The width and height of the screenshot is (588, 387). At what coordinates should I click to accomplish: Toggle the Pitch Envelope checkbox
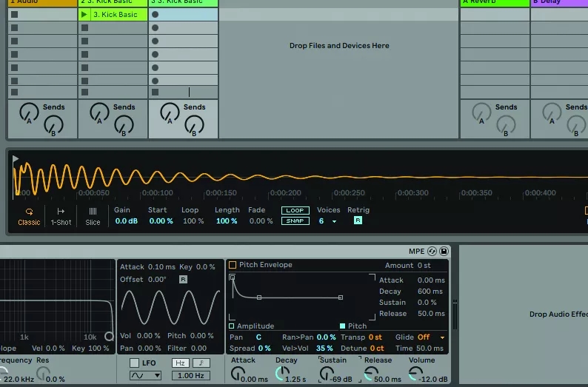tap(233, 265)
